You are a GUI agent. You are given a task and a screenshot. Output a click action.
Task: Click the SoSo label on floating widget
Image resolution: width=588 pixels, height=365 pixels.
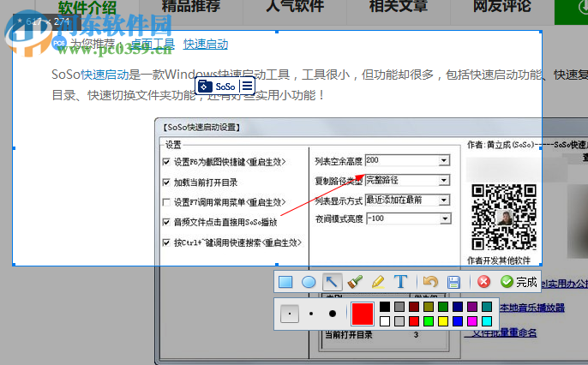[x=225, y=87]
